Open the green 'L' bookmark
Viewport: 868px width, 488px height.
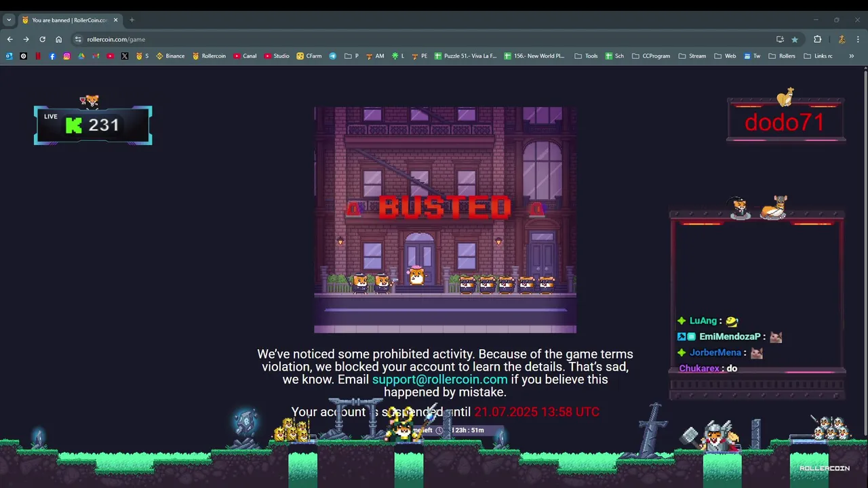pyautogui.click(x=398, y=56)
